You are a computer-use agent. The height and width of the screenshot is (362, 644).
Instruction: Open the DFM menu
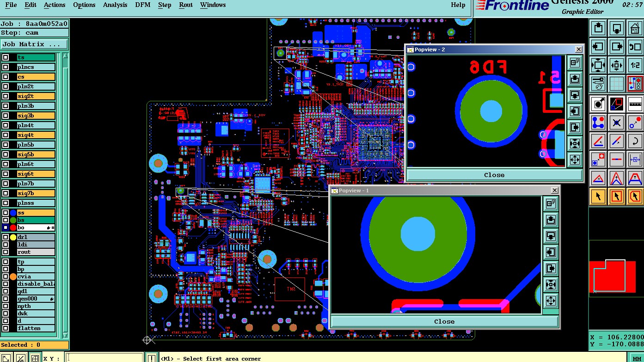point(142,5)
